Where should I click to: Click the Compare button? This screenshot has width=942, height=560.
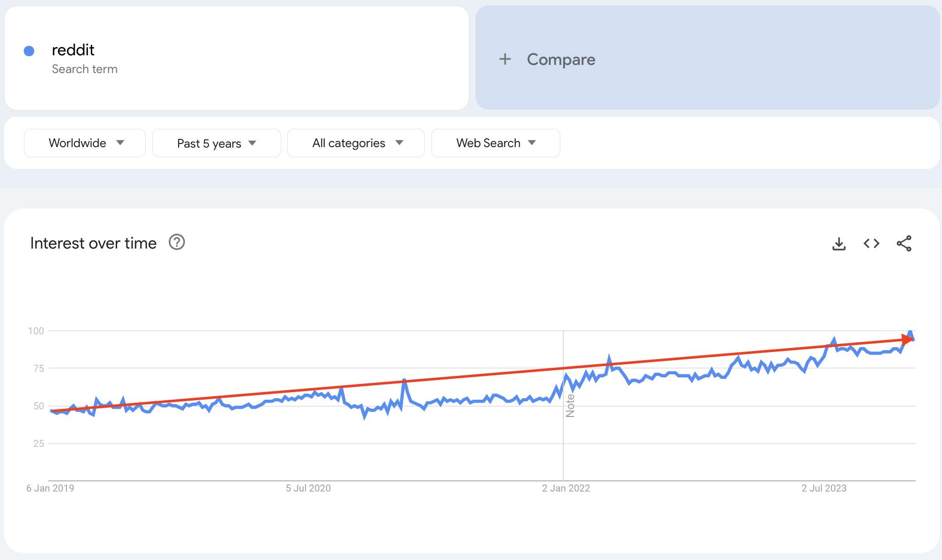point(560,59)
